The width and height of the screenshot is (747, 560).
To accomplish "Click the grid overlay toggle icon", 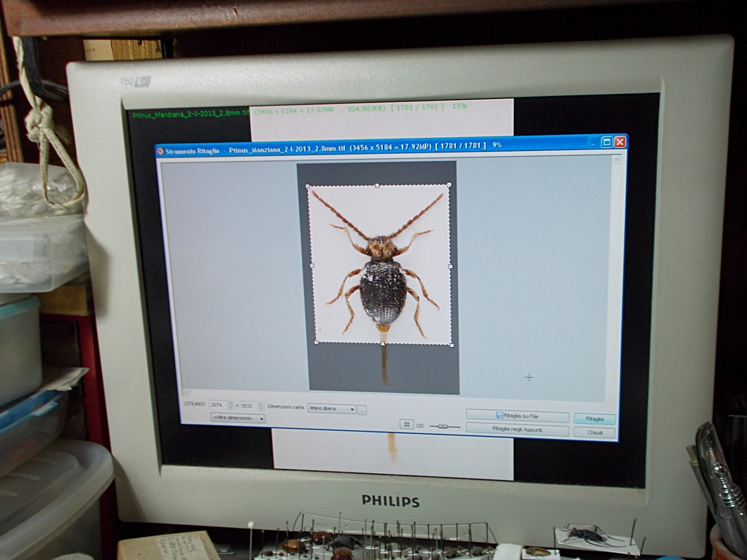I will (x=406, y=424).
